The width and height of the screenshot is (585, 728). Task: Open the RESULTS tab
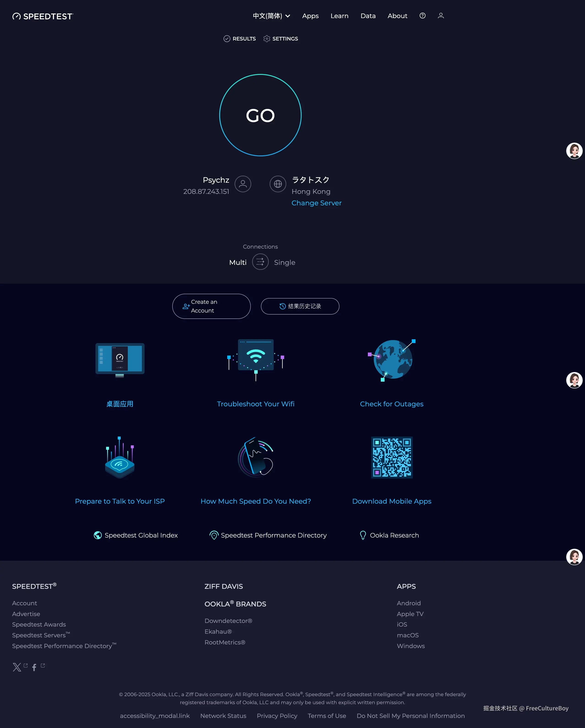tap(239, 38)
